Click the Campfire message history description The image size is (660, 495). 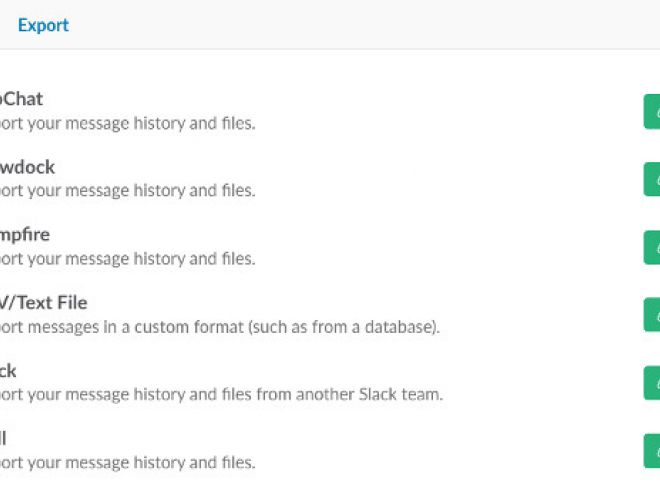click(128, 259)
